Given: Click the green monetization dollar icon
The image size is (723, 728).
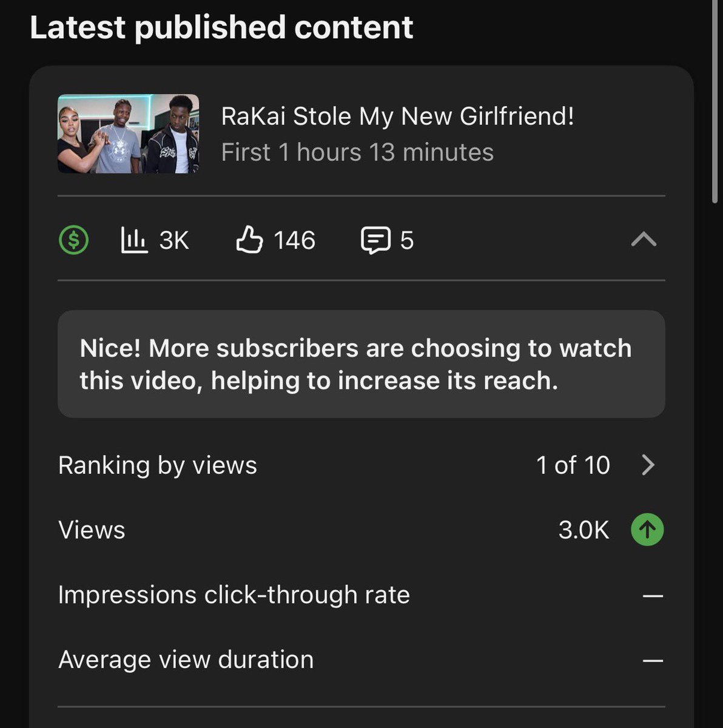Looking at the screenshot, I should pos(73,240).
